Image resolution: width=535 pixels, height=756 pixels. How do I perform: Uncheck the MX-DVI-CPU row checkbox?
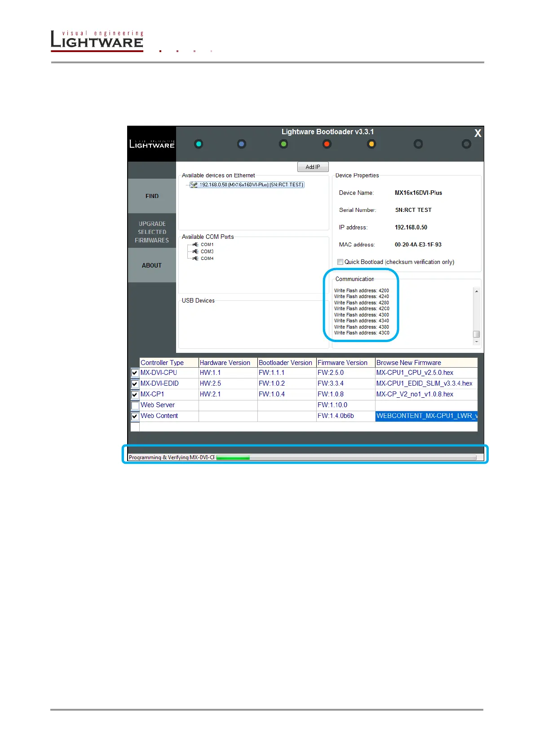click(x=135, y=373)
